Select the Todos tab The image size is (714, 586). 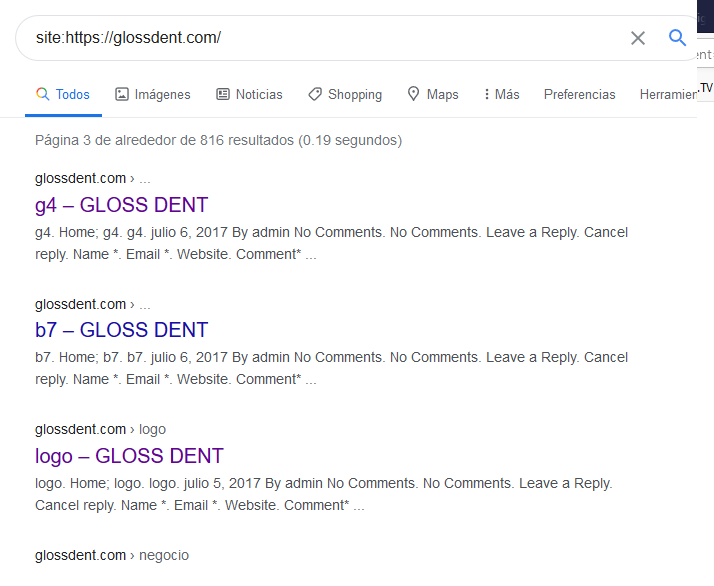click(63, 94)
